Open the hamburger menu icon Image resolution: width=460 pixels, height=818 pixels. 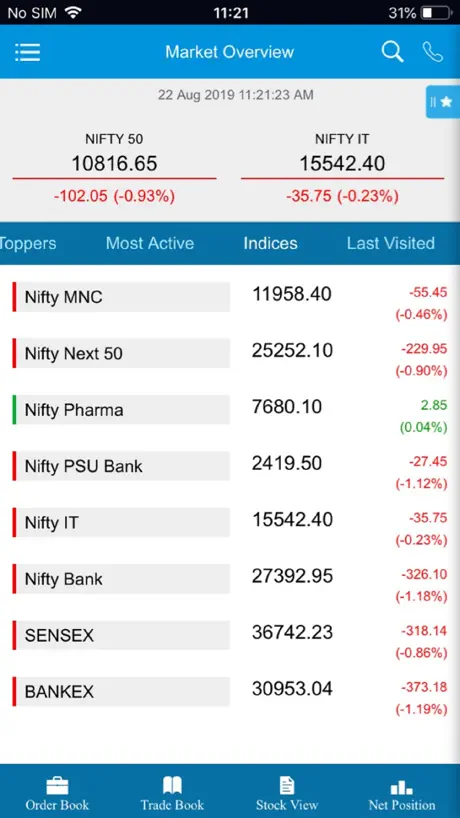(28, 52)
